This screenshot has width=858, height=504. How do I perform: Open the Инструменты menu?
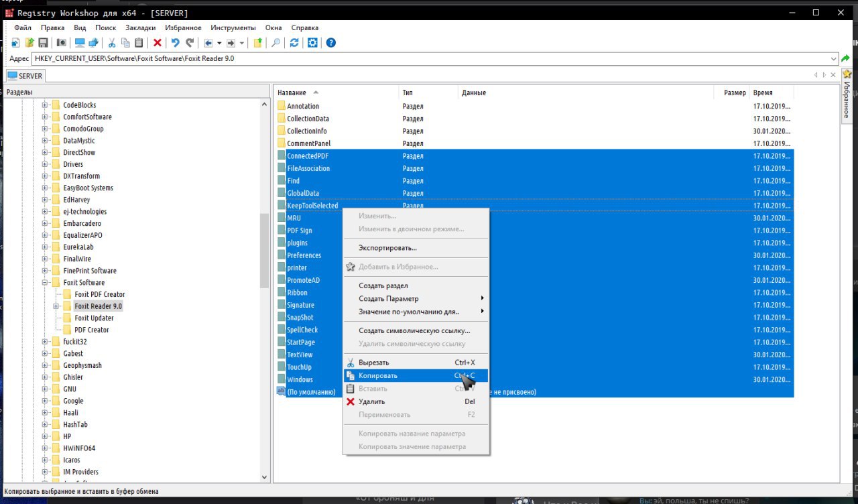click(x=233, y=27)
